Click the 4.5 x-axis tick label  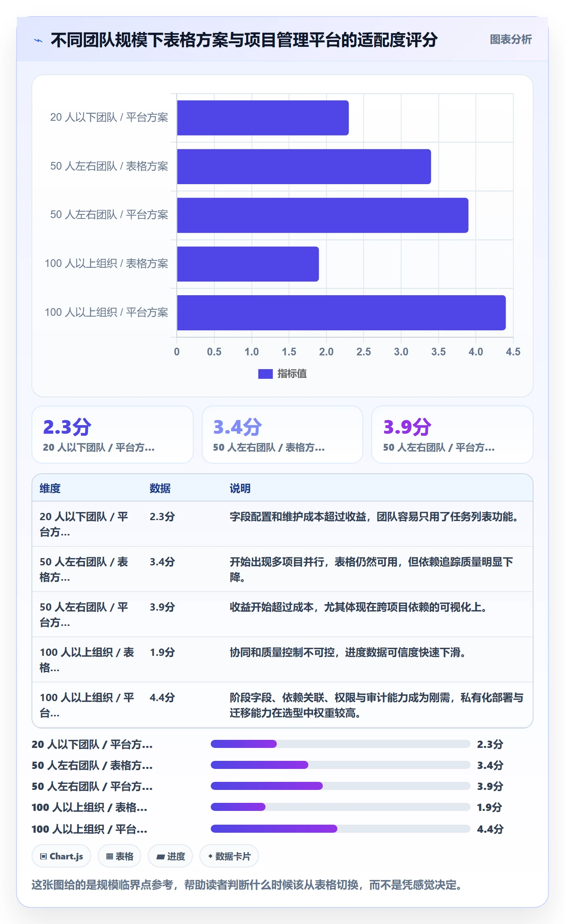(513, 352)
